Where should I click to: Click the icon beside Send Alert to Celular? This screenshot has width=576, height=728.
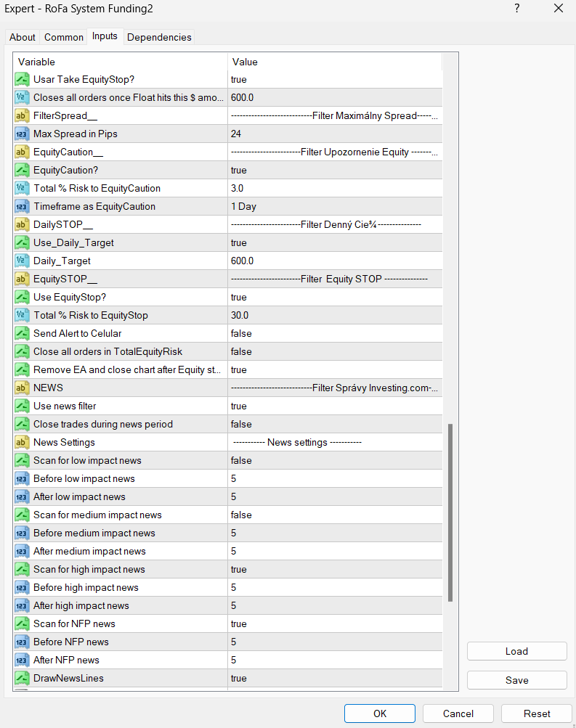pyautogui.click(x=22, y=333)
